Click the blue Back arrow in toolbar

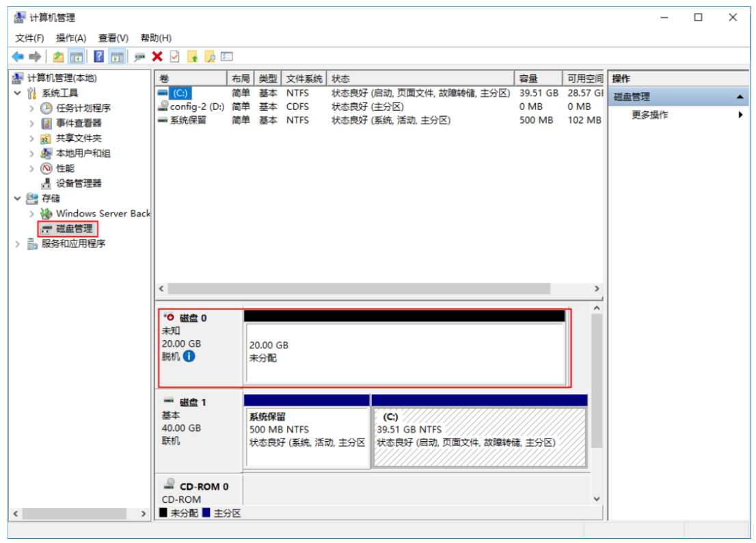click(x=18, y=57)
